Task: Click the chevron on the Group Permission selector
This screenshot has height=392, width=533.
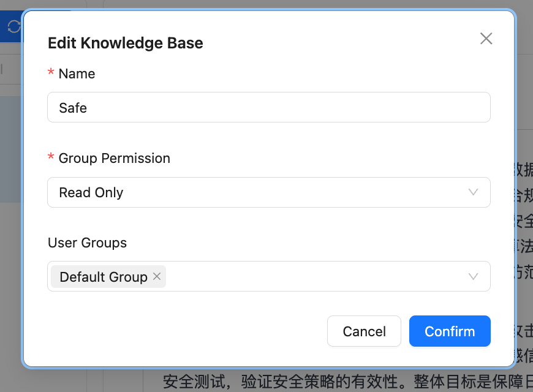Action: (x=473, y=192)
